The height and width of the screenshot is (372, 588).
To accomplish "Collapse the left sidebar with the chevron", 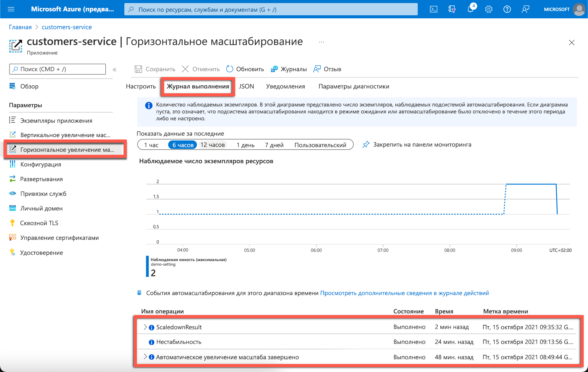I will tap(115, 70).
